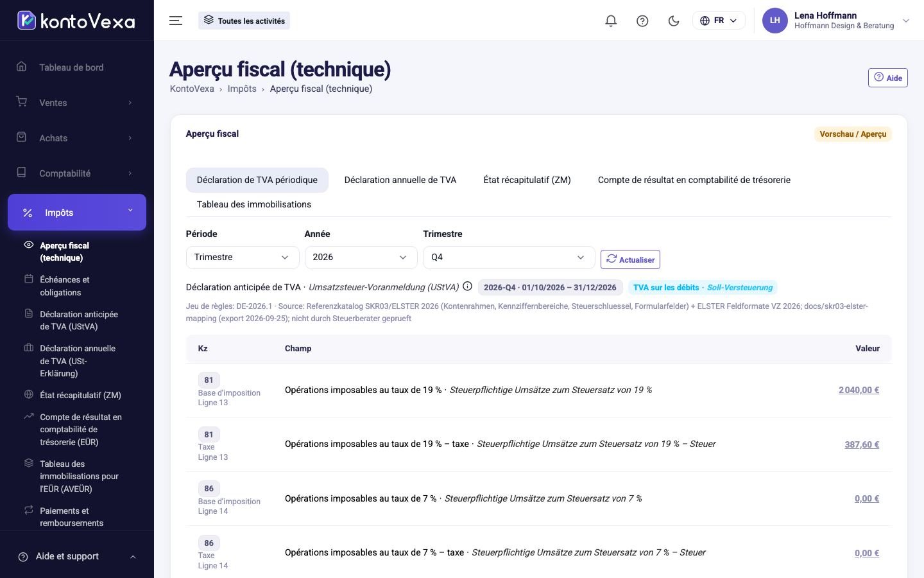Open État récapitulatif (ZM) sidebar item
Viewport: 924px width, 578px height.
(80, 395)
